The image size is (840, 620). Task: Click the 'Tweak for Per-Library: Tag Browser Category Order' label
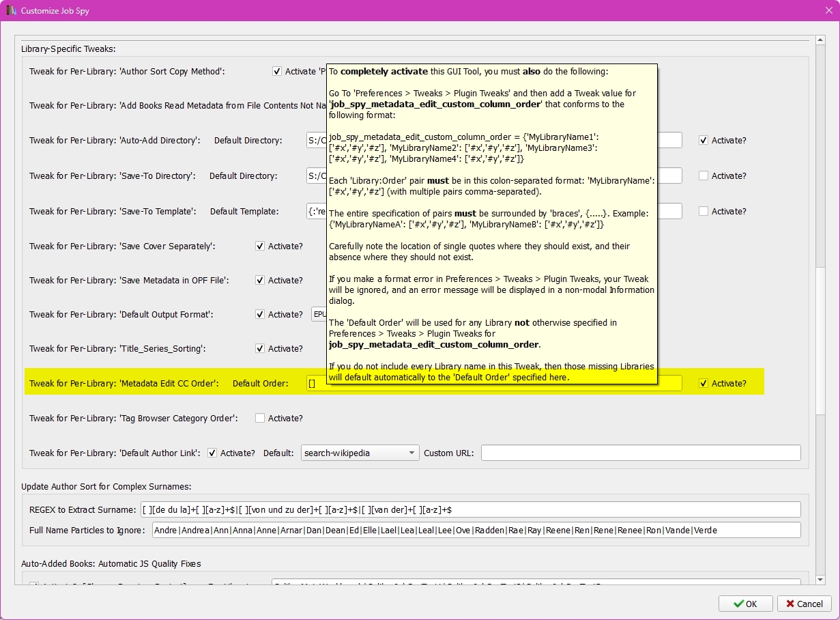point(134,418)
